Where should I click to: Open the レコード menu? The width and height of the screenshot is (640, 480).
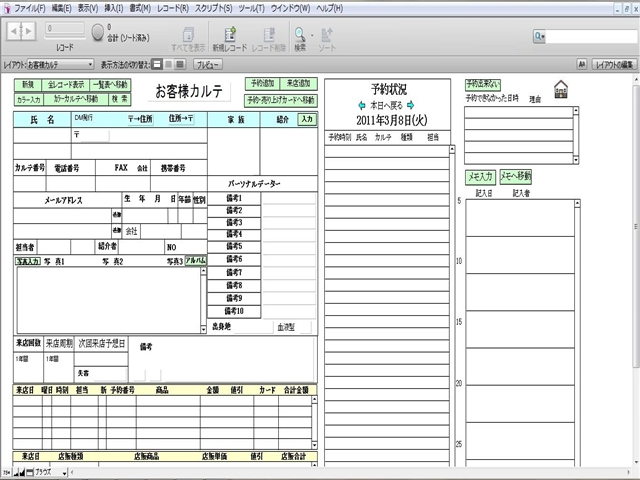click(173, 7)
